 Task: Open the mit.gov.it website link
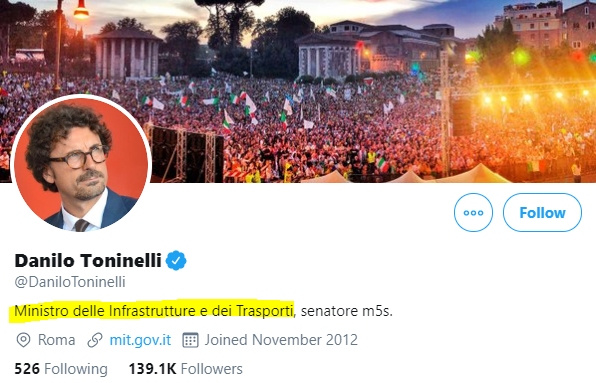[140, 340]
